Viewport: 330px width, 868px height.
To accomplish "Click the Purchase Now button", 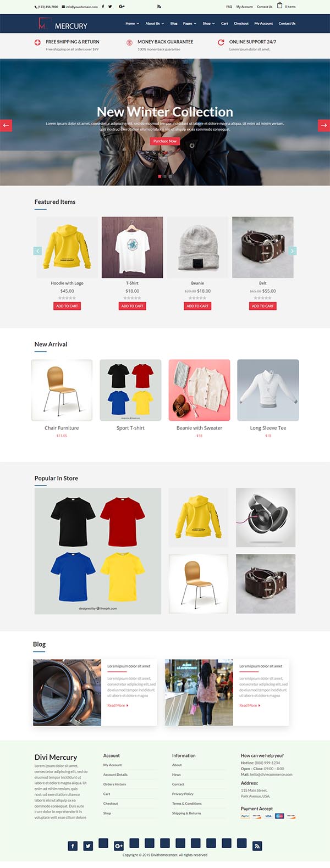I will pos(165,141).
